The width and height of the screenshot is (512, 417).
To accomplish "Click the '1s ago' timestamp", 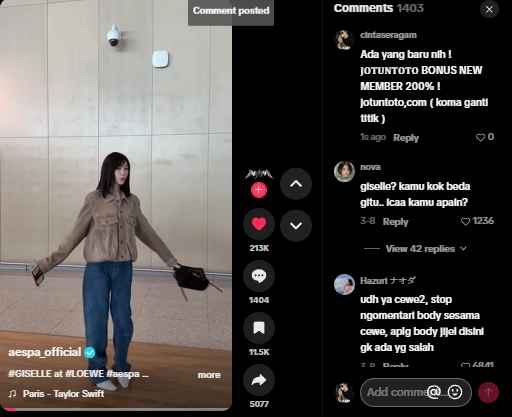I will click(x=373, y=137).
